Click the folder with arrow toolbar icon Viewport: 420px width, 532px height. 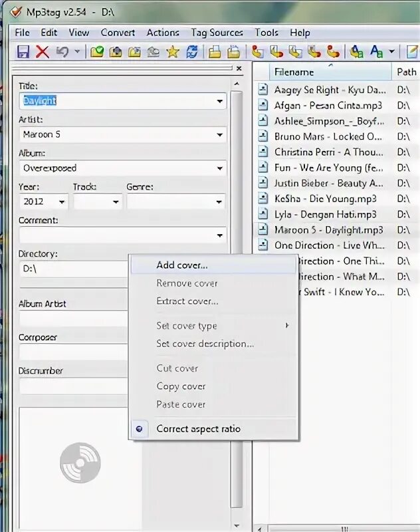pyautogui.click(x=135, y=52)
